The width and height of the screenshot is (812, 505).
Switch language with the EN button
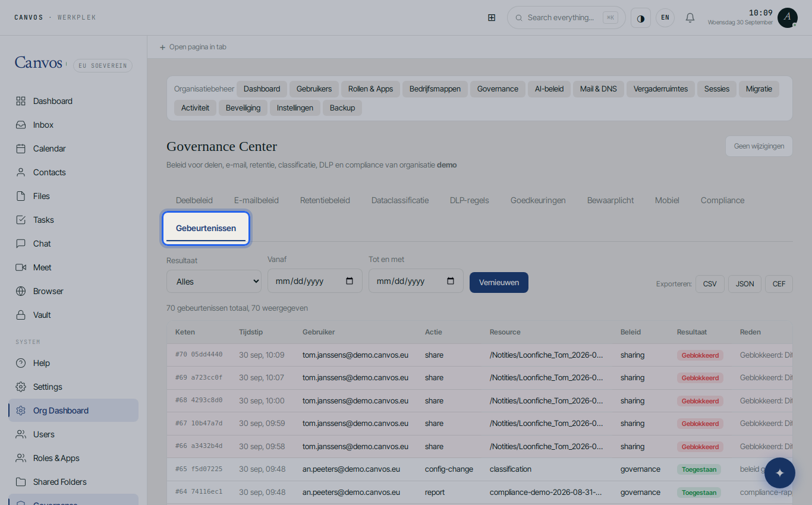pyautogui.click(x=665, y=18)
